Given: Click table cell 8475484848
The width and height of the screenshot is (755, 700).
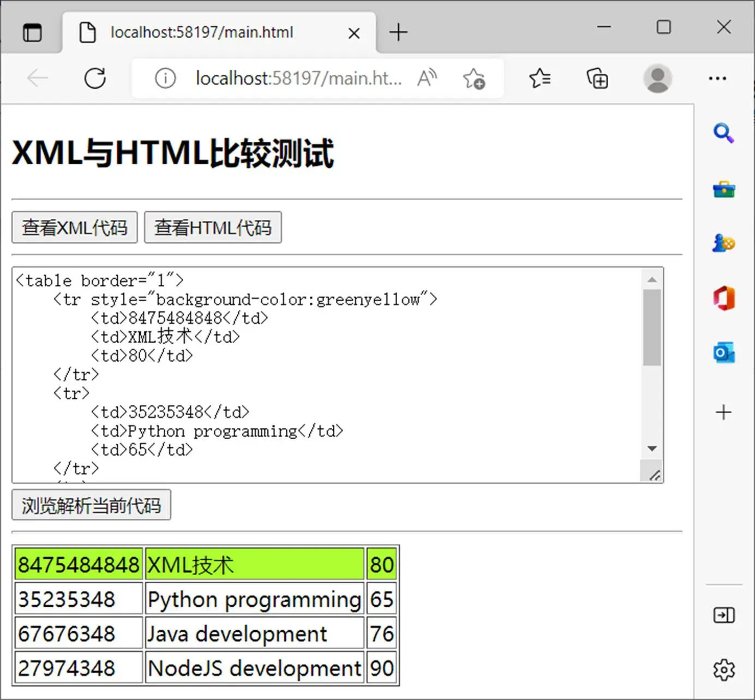Looking at the screenshot, I should click(x=79, y=564).
